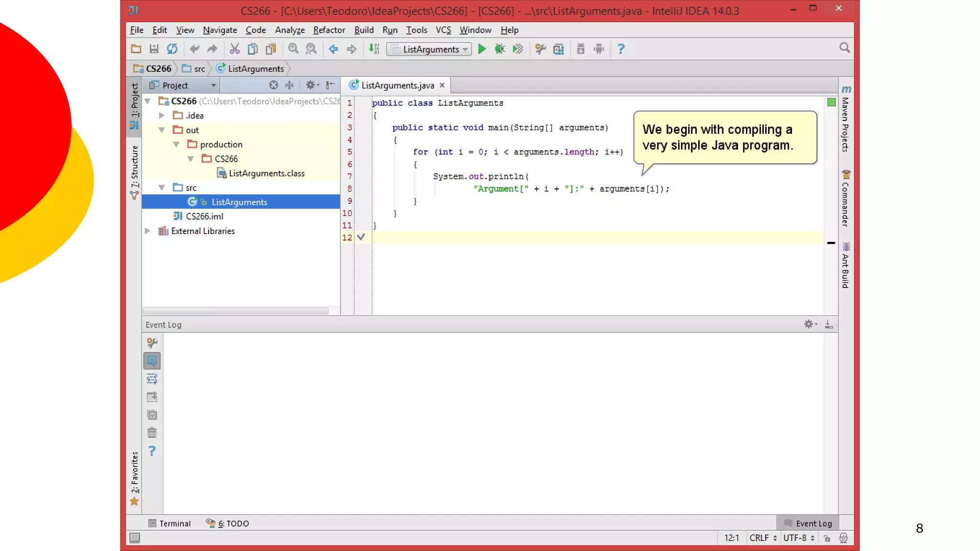This screenshot has height=551, width=980.
Task: Click the Cut scissors icon
Action: 234,49
